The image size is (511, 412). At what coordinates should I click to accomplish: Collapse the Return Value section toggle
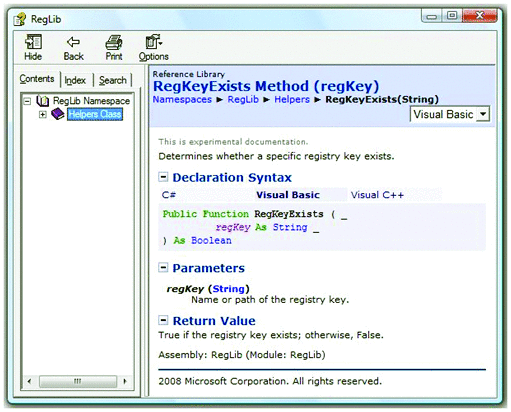click(163, 320)
